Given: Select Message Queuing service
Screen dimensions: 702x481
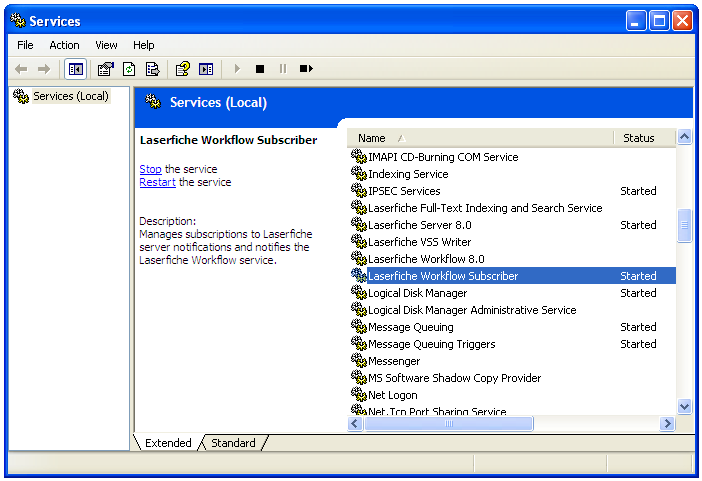Looking at the screenshot, I should pyautogui.click(x=411, y=327).
